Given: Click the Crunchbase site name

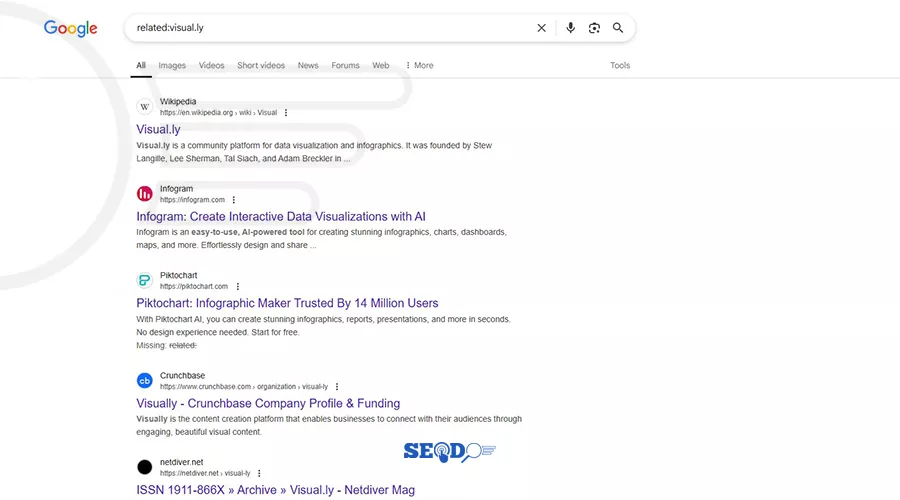Looking at the screenshot, I should point(183,375).
